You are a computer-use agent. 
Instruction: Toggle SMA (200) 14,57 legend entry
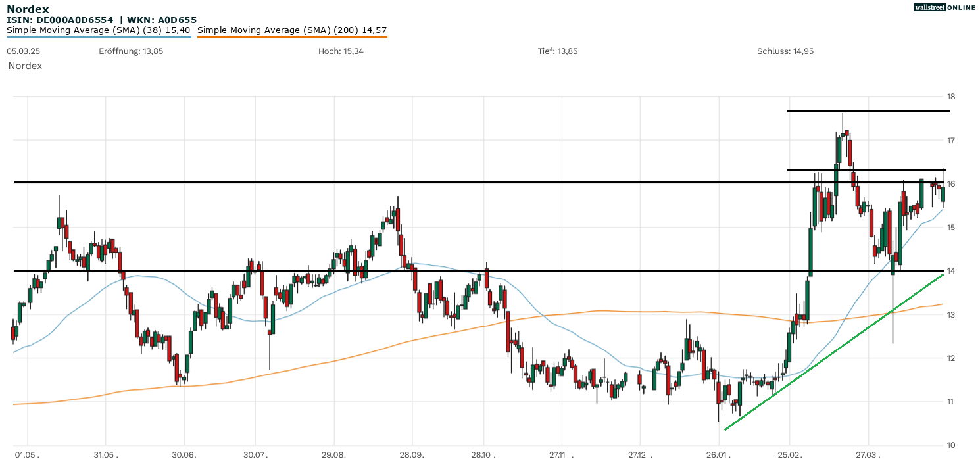(x=292, y=30)
